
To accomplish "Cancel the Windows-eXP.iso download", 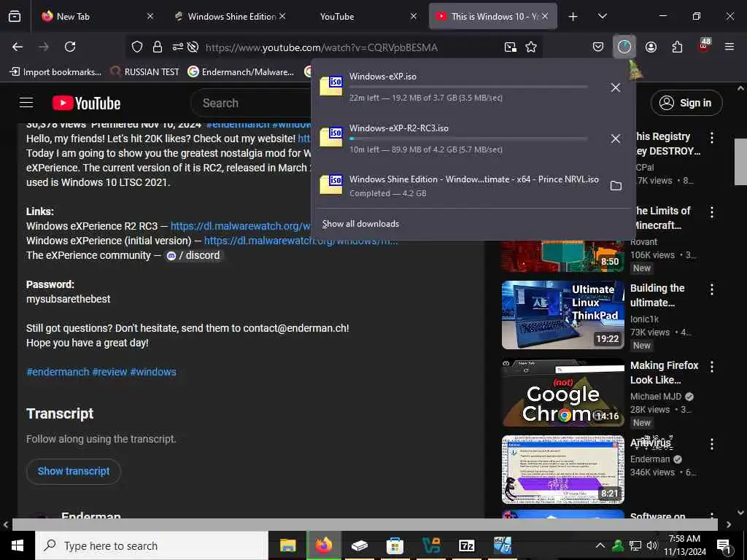I will [x=616, y=87].
